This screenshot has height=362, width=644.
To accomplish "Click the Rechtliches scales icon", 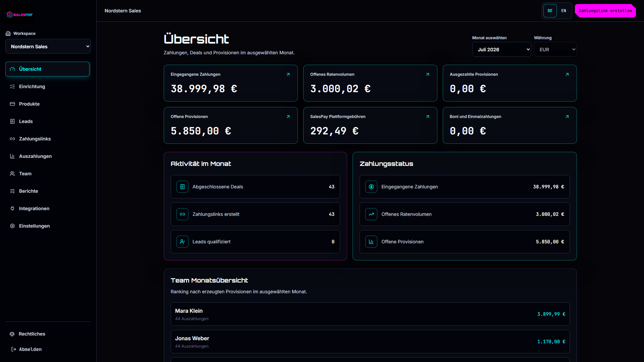I will (12, 334).
